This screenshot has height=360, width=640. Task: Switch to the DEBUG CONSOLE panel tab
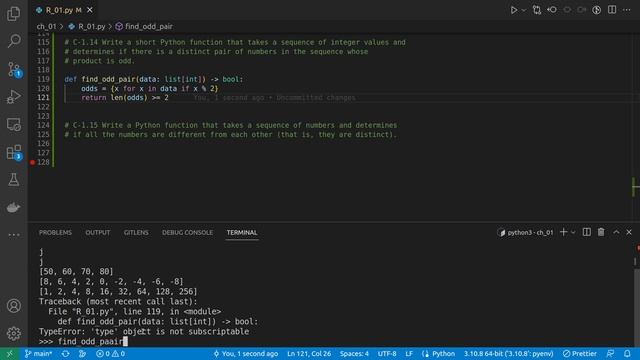pyautogui.click(x=187, y=233)
